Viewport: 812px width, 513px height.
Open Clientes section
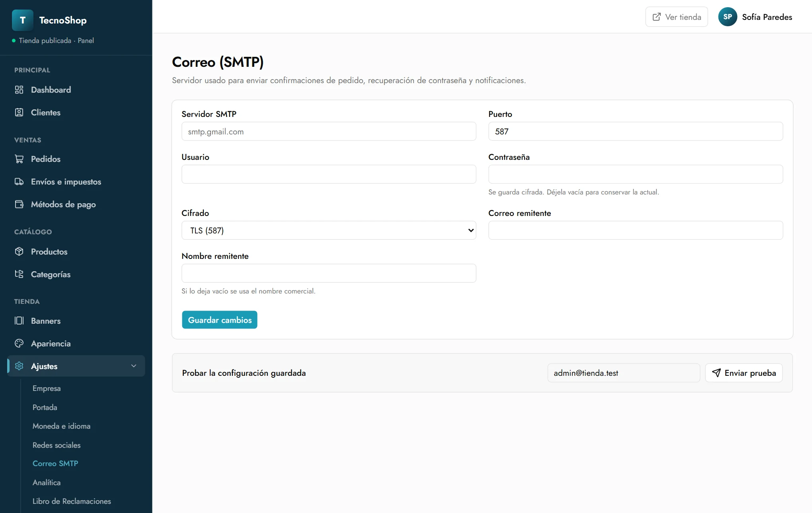tap(76, 113)
